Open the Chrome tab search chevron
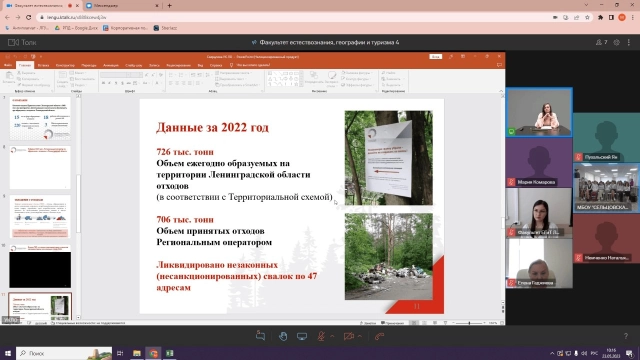Viewport: 640px width, 360px height. click(x=587, y=5)
